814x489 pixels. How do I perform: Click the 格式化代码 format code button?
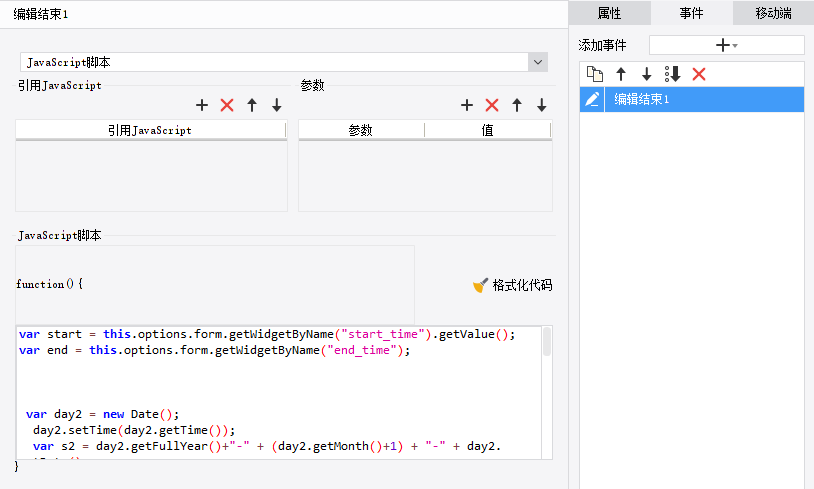(x=512, y=285)
